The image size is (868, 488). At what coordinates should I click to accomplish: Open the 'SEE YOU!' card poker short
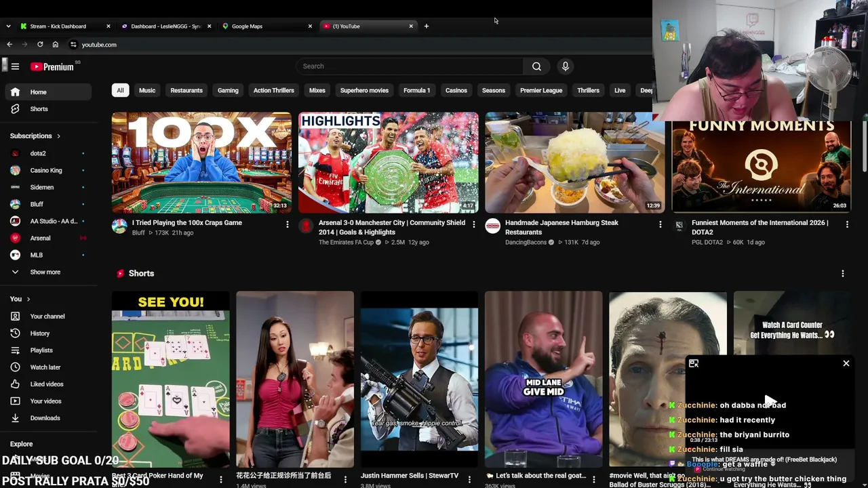(x=170, y=380)
